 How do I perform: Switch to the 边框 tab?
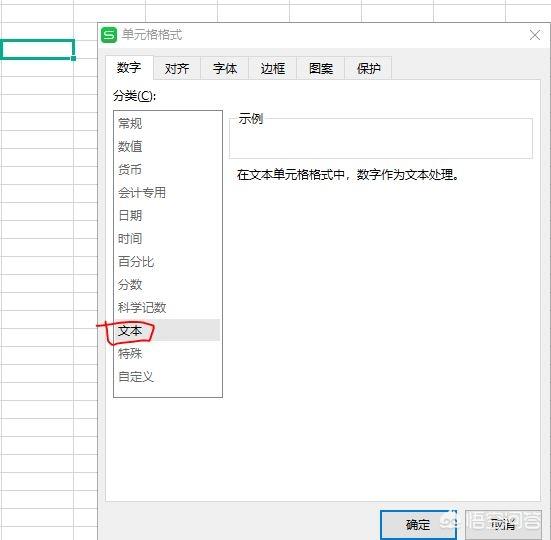(273, 68)
